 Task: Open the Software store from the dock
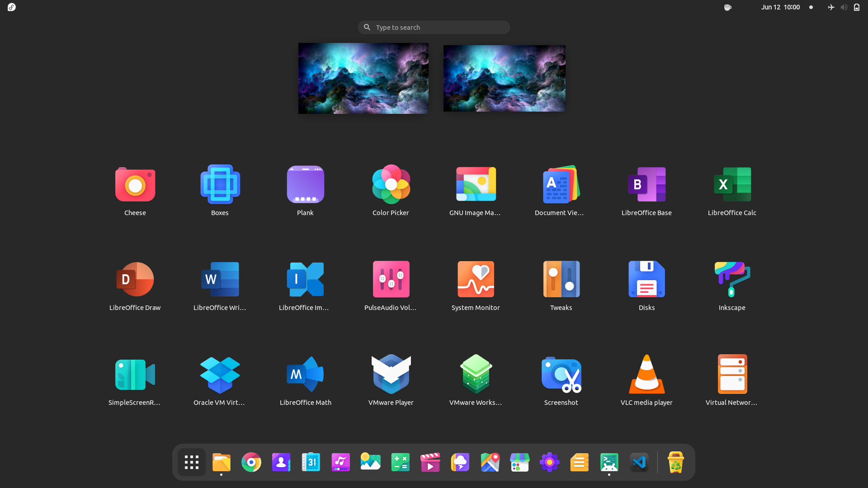click(x=520, y=462)
